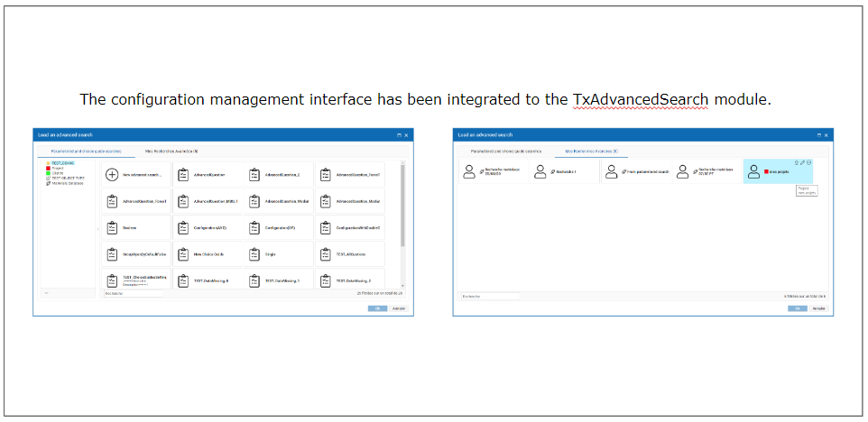Click the scrollbar up arrow of card grid
The height and width of the screenshot is (422, 868).
coord(402,162)
